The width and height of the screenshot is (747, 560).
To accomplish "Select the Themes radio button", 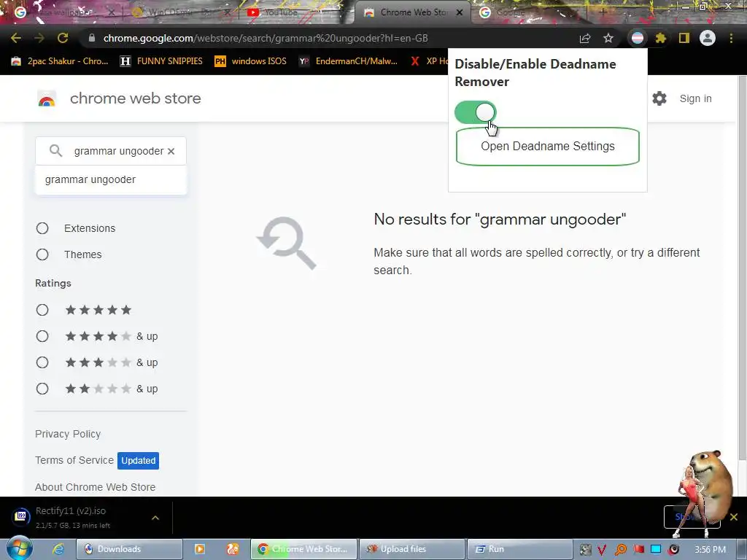I will tap(42, 254).
